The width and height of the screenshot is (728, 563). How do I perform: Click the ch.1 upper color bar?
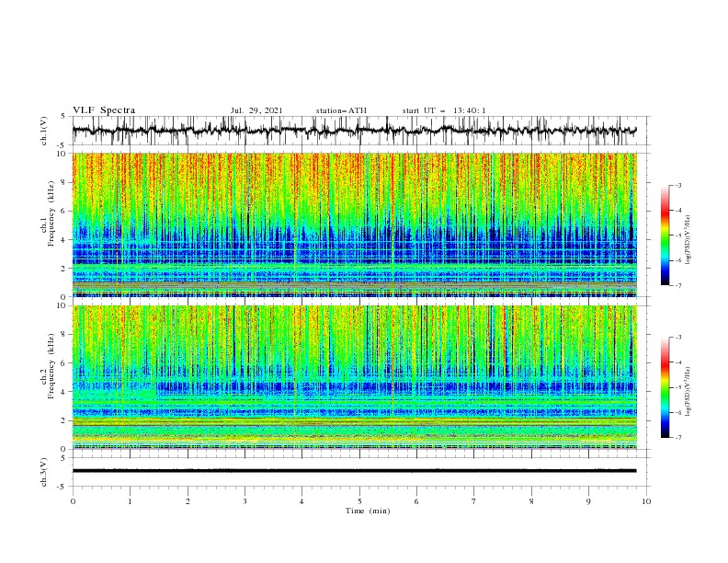click(x=665, y=236)
